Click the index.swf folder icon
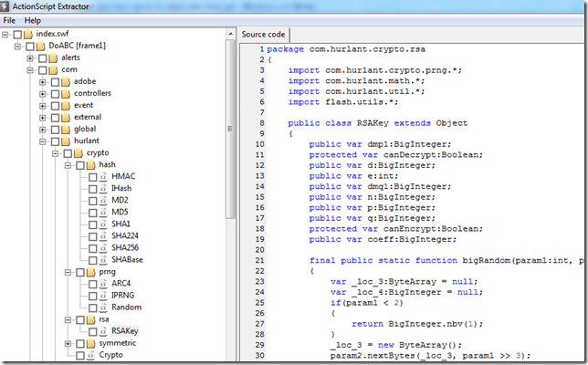 click(28, 35)
